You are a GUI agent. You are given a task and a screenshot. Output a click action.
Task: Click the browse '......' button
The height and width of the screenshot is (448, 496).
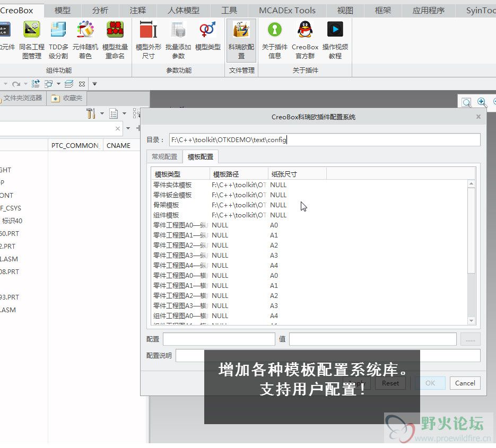[x=471, y=339]
